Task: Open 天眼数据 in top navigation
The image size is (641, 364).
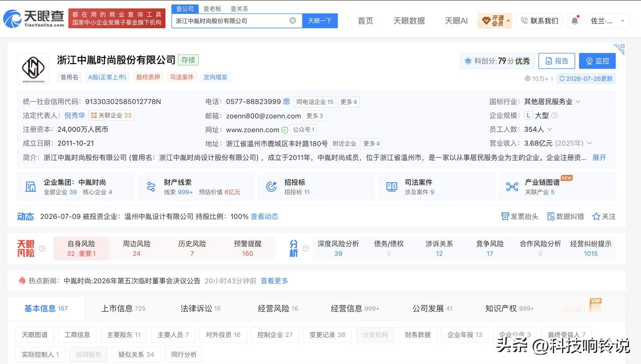Action: (x=409, y=21)
